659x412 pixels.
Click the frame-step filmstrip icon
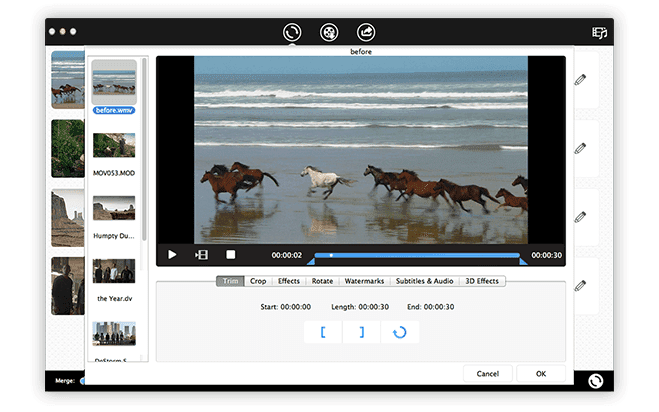tap(201, 255)
